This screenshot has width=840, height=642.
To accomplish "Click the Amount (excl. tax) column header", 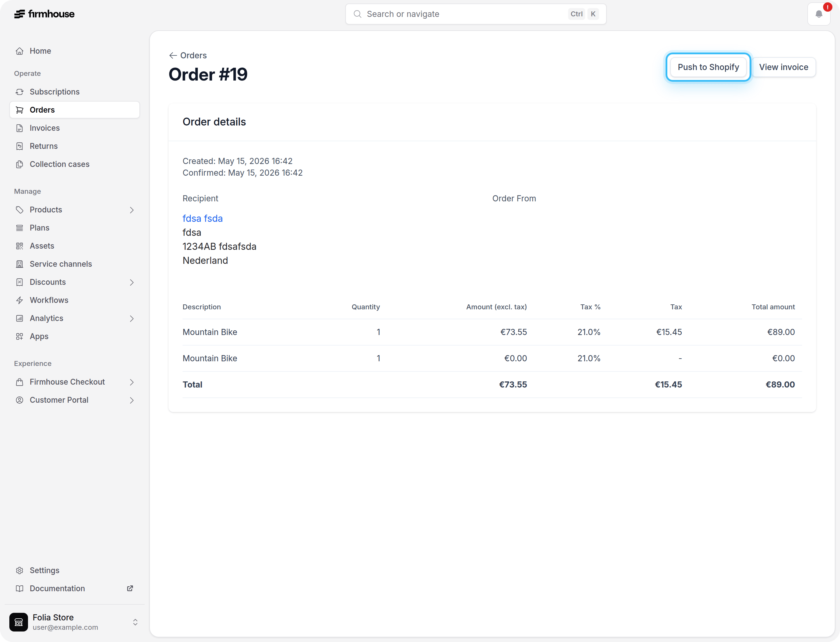I will [x=496, y=307].
